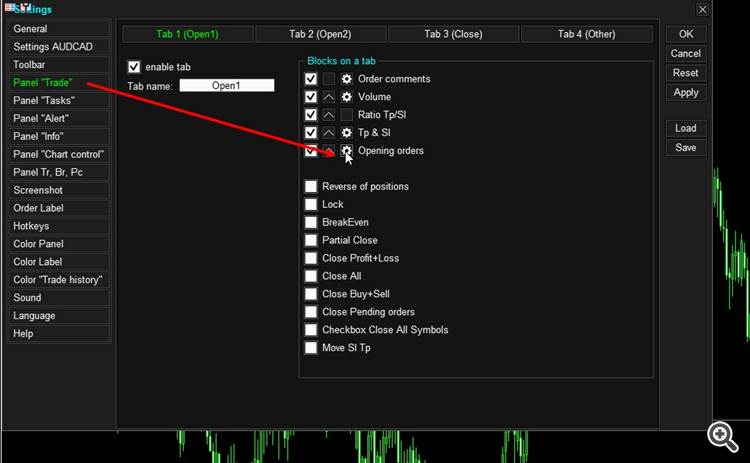Close the Settings window
The height and width of the screenshot is (463, 750).
tap(702, 10)
